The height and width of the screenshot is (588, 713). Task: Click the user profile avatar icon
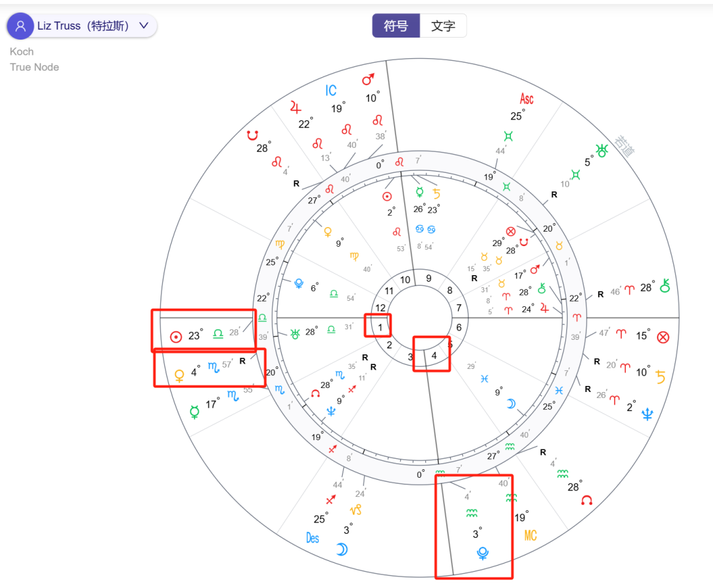20,26
